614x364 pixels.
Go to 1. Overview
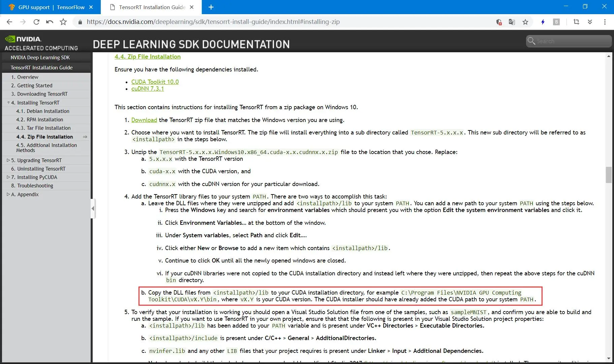pyautogui.click(x=25, y=77)
